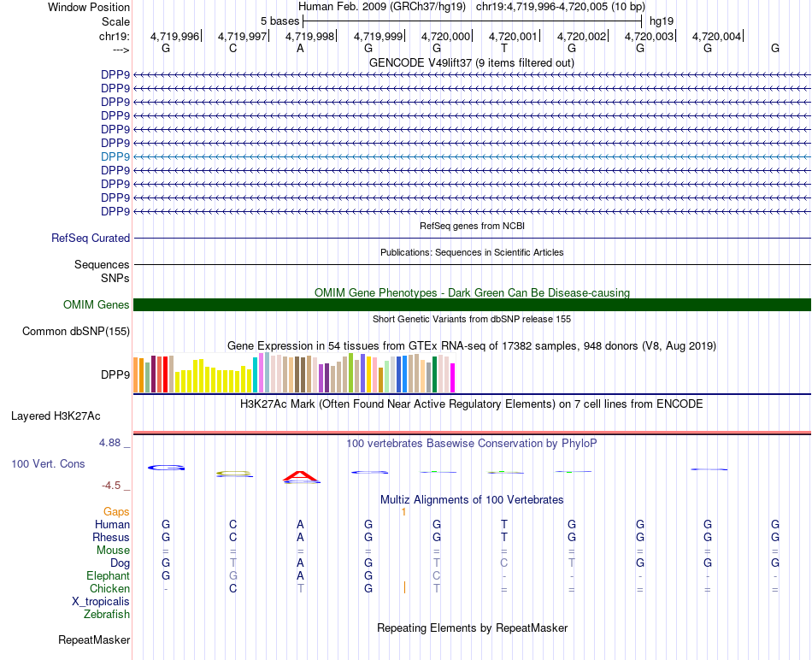This screenshot has width=812, height=660.
Task: Open 'Repeating Elements by RepeatMasker' track title
Action: (x=473, y=628)
